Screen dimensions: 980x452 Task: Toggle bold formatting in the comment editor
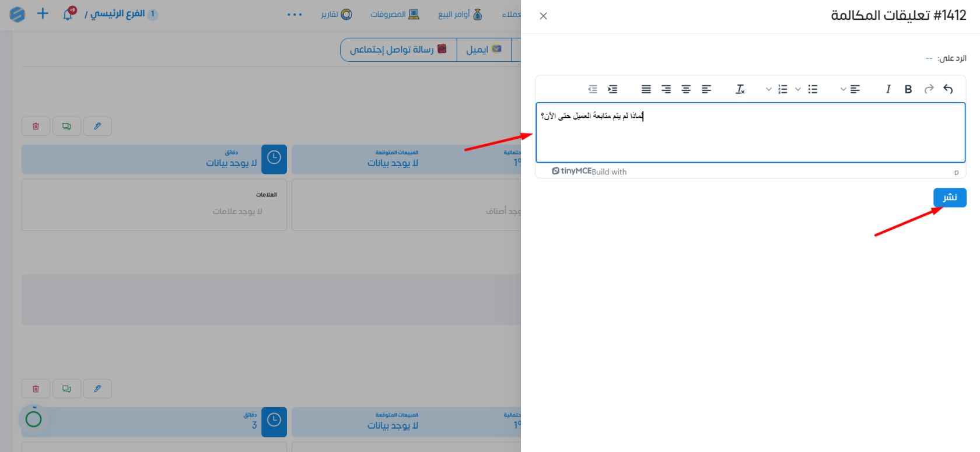coord(908,89)
